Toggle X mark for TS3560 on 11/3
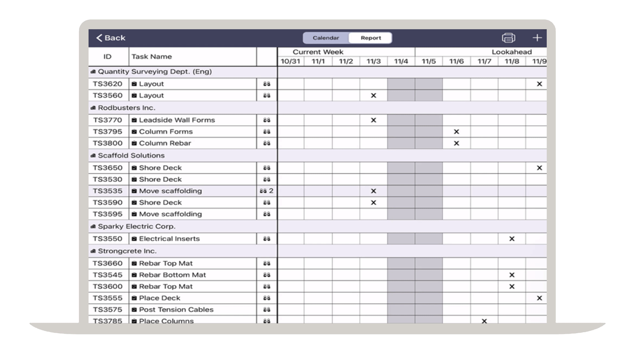The width and height of the screenshot is (644, 364). (x=373, y=96)
